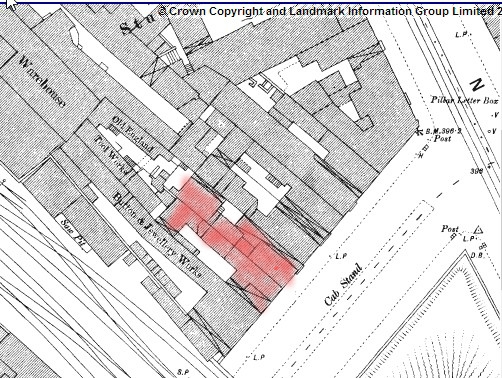Click the Post label beneath B.M. benchmark

pyautogui.click(x=443, y=139)
